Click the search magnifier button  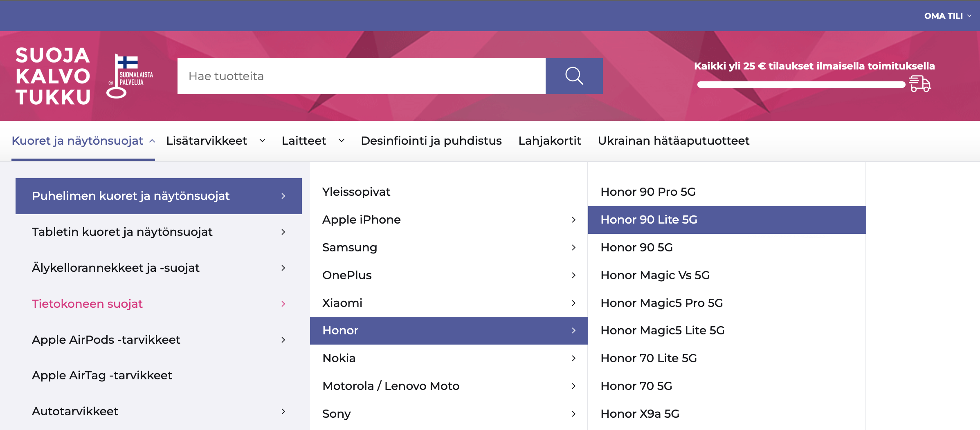[574, 76]
